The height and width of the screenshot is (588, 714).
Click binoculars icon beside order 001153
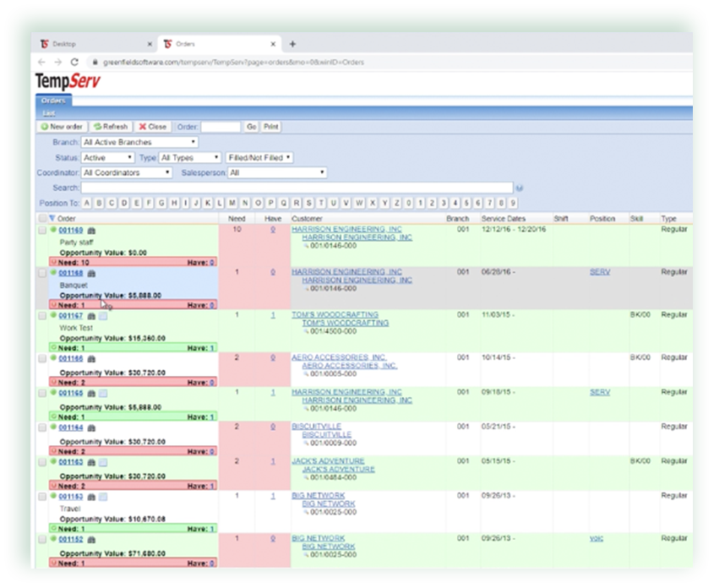91,497
